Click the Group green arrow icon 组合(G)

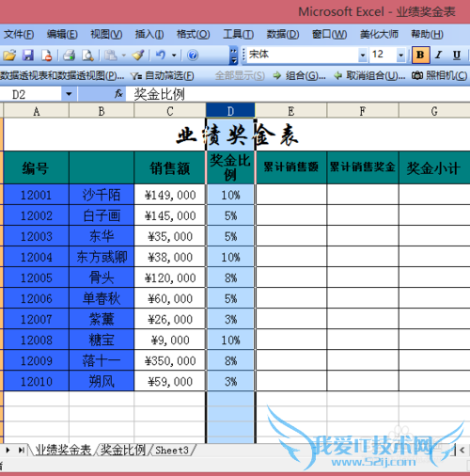click(277, 75)
